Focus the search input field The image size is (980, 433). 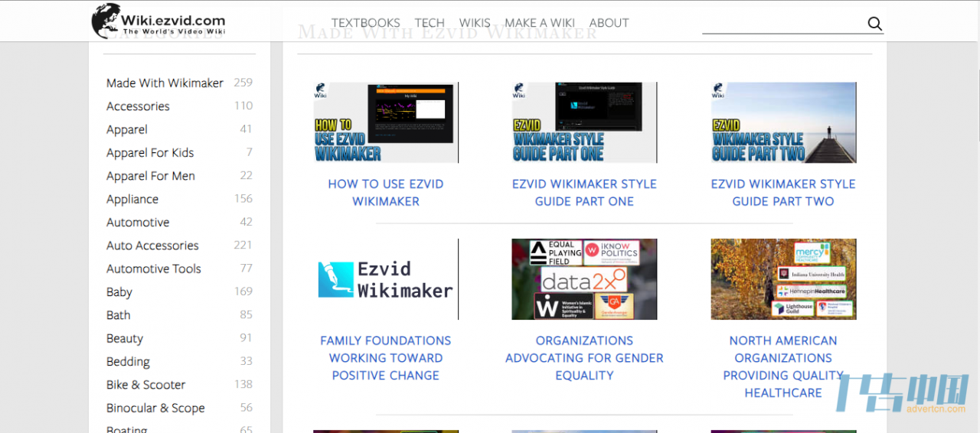point(784,24)
